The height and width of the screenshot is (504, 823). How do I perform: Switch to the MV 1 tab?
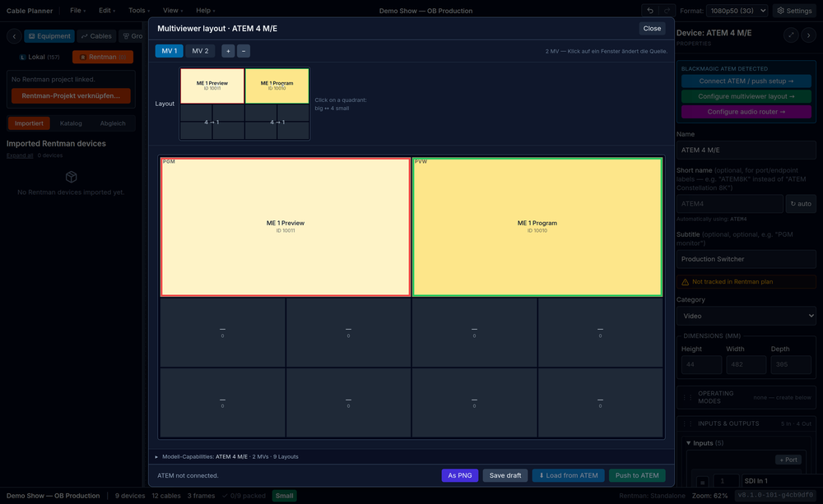pos(169,51)
